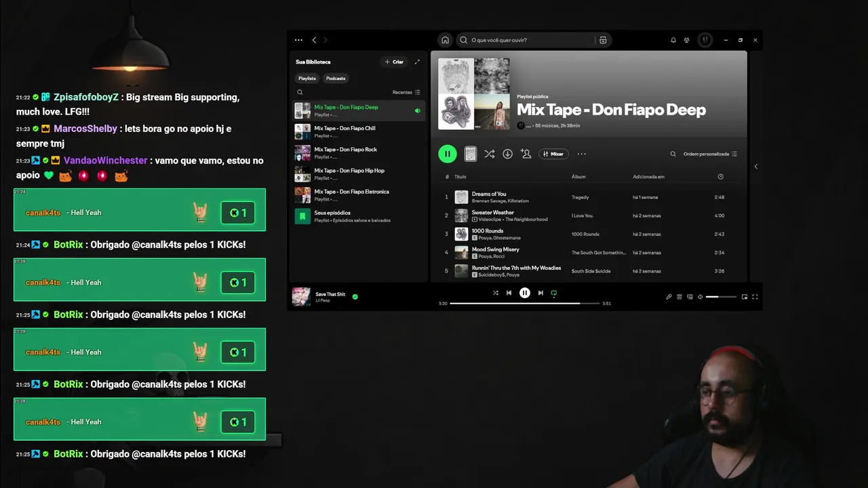Image resolution: width=868 pixels, height=488 pixels.
Task: Open more options dots for the playlist
Action: 581,154
